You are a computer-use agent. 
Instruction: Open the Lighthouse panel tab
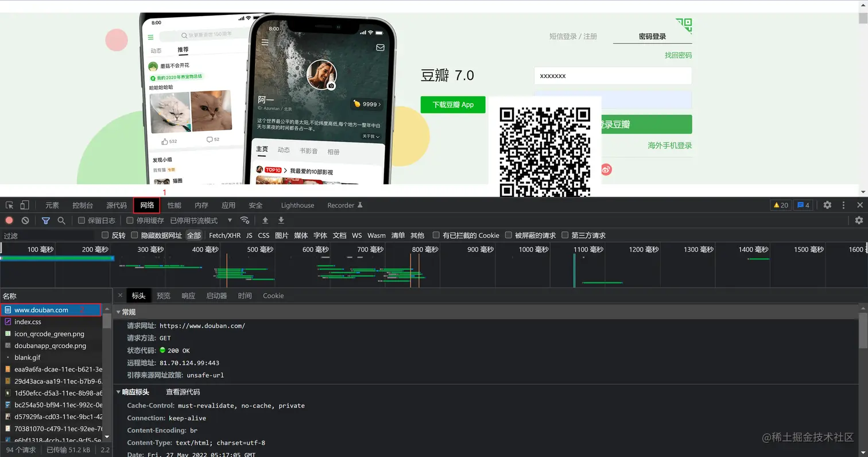click(x=297, y=206)
